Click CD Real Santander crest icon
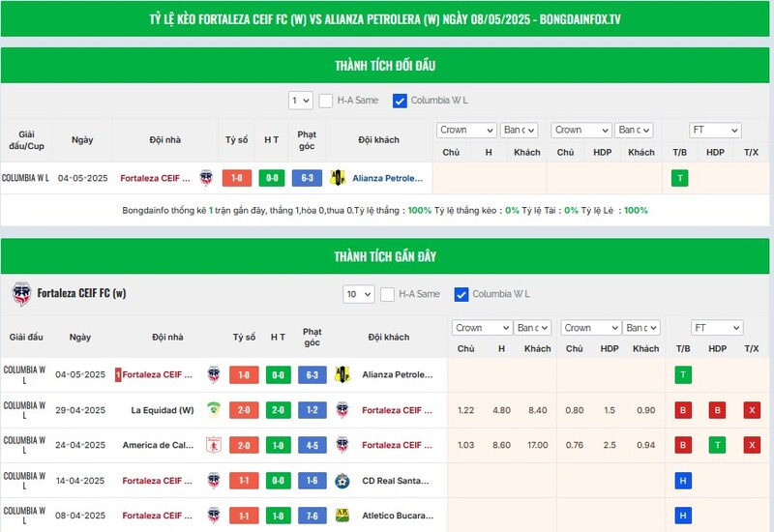The image size is (774, 532). pos(342,481)
